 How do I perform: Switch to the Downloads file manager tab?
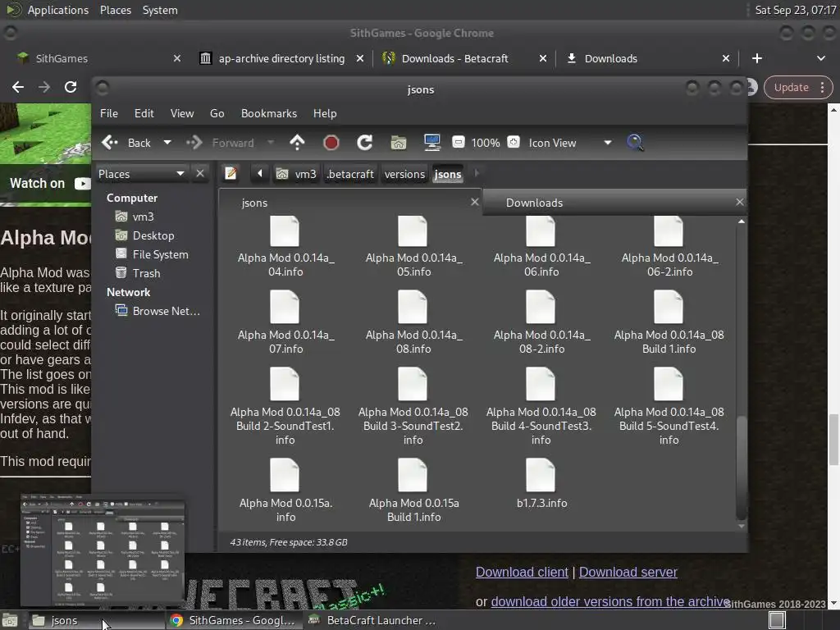click(614, 203)
